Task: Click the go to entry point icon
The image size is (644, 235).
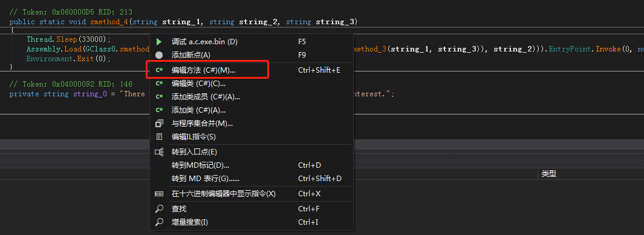Action: tap(159, 152)
